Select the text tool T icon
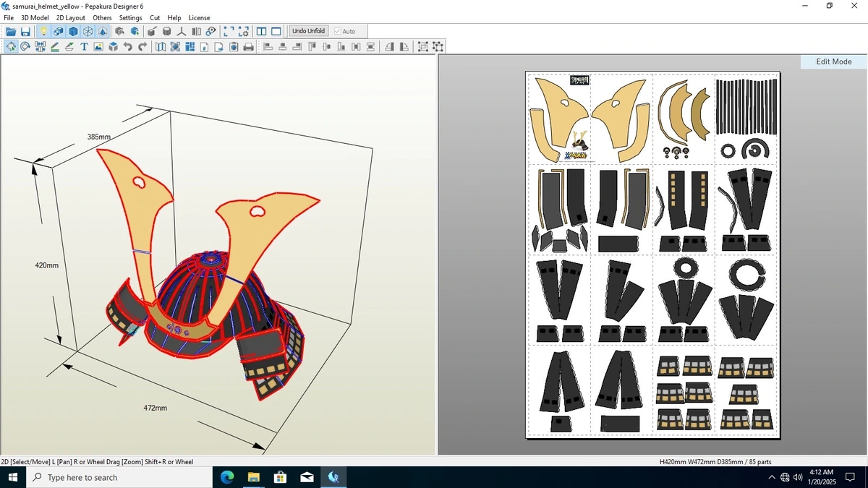 click(84, 47)
